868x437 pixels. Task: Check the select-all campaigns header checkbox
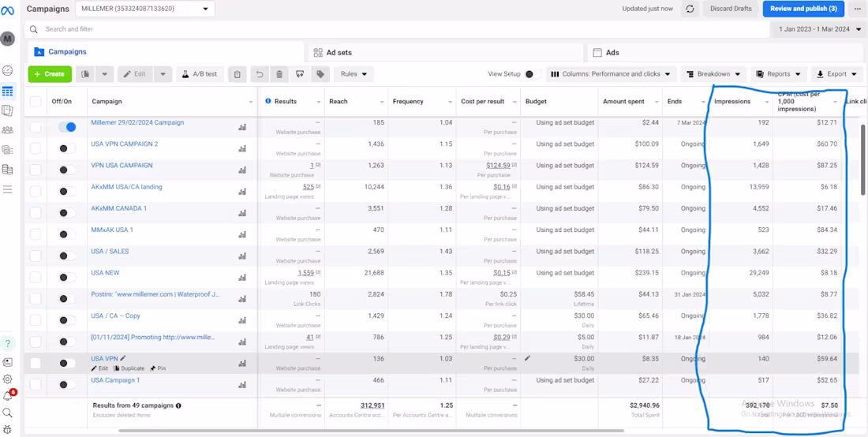[x=36, y=102]
